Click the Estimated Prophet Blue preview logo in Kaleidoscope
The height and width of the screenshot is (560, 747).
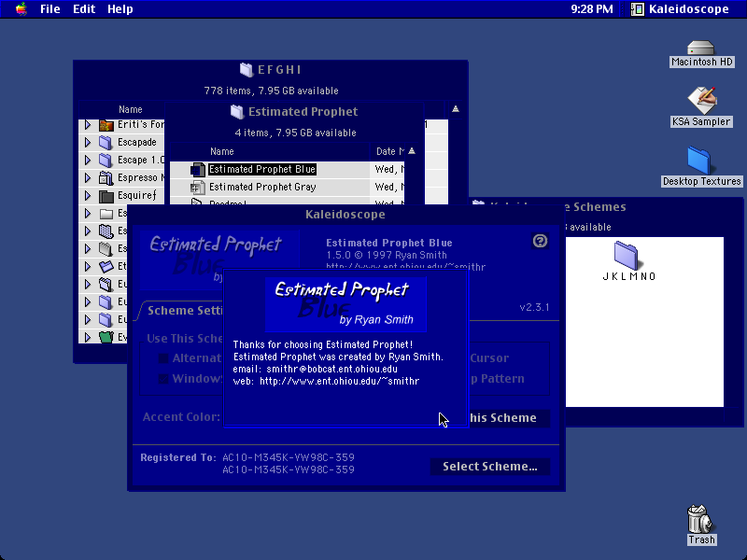pos(219,259)
